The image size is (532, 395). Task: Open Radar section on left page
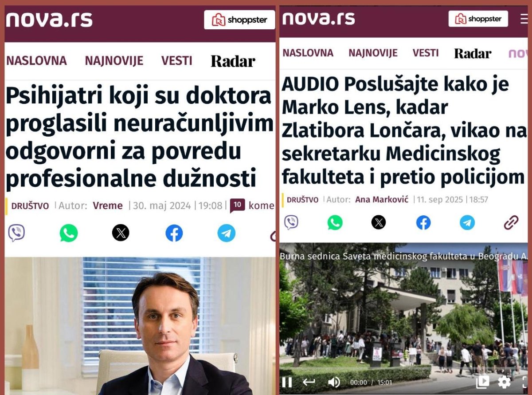[233, 61]
